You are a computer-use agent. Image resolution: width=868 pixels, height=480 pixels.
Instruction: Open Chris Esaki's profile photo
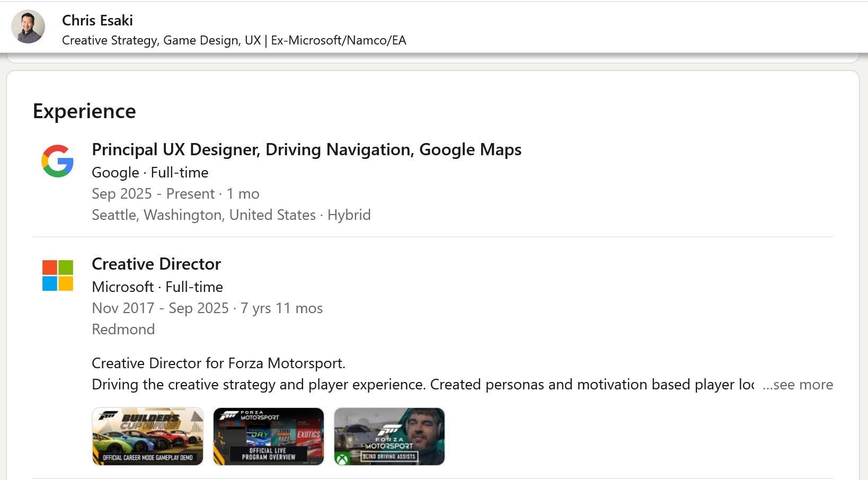tap(28, 26)
